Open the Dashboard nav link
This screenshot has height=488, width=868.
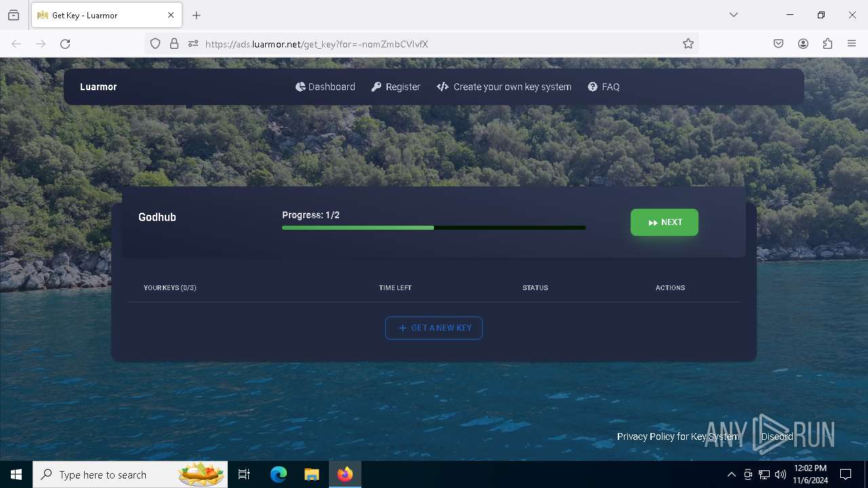coord(325,87)
